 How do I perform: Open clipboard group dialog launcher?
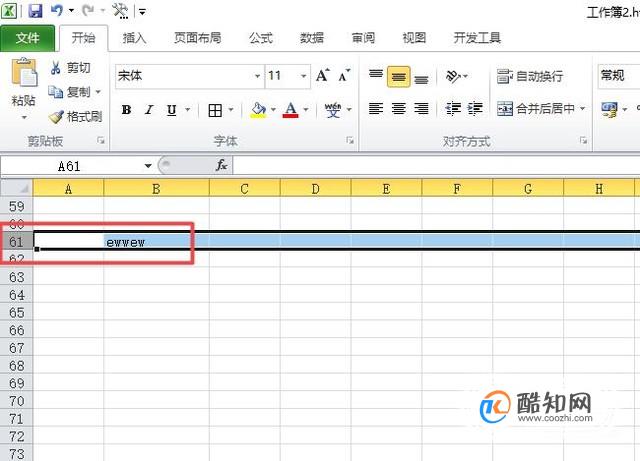pos(100,141)
